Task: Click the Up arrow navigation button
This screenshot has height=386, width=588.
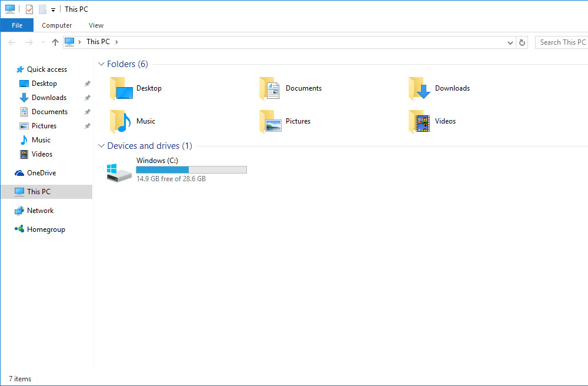Action: (55, 42)
